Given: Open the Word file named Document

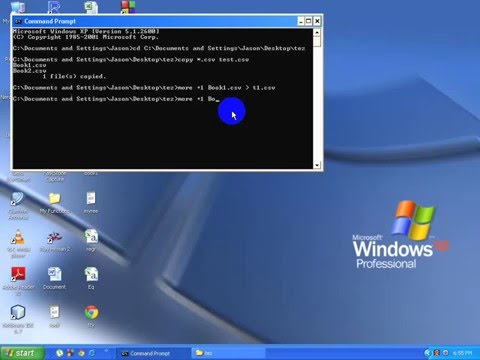Looking at the screenshot, I should click(x=54, y=275).
